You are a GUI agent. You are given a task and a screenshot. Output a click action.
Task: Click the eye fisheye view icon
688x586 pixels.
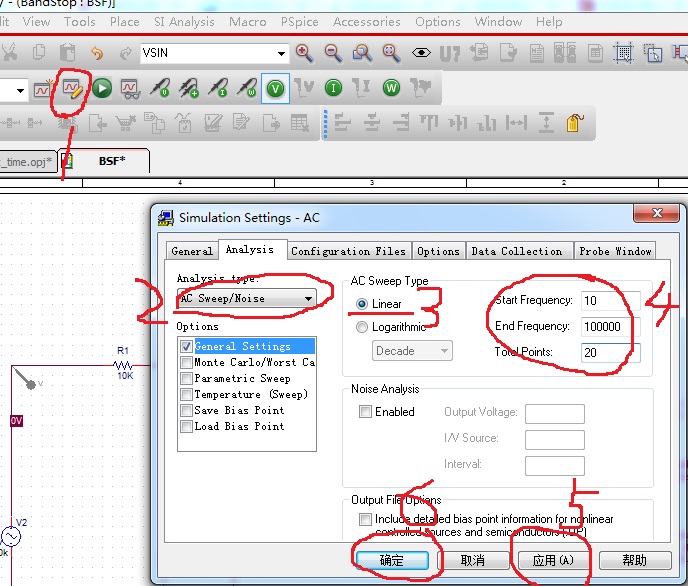(421, 53)
